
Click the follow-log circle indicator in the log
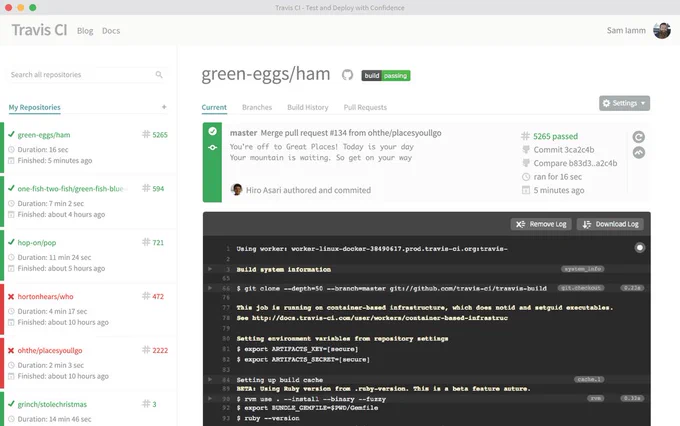click(x=639, y=248)
